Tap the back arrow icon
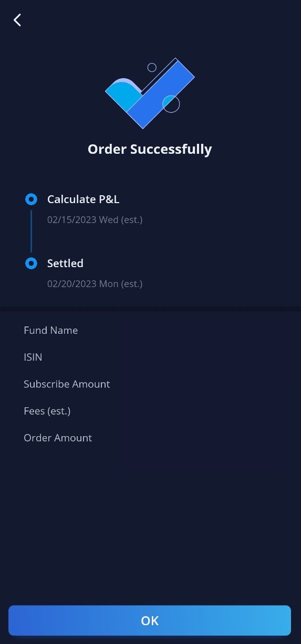Image resolution: width=301 pixels, height=644 pixels. click(x=17, y=20)
